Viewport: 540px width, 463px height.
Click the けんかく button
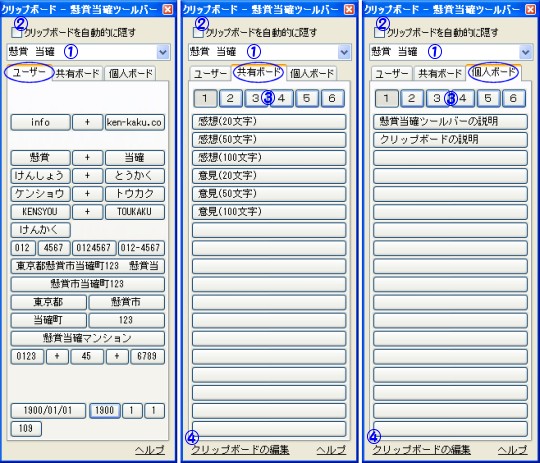click(x=41, y=230)
